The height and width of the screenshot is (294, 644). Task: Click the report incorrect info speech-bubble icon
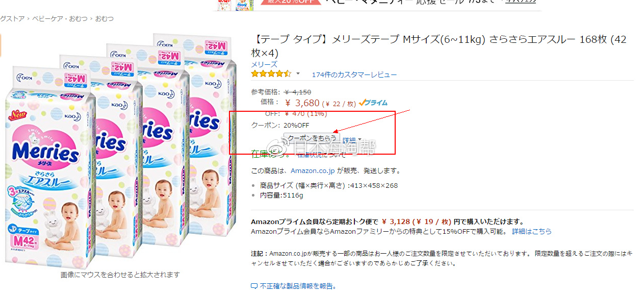254,286
